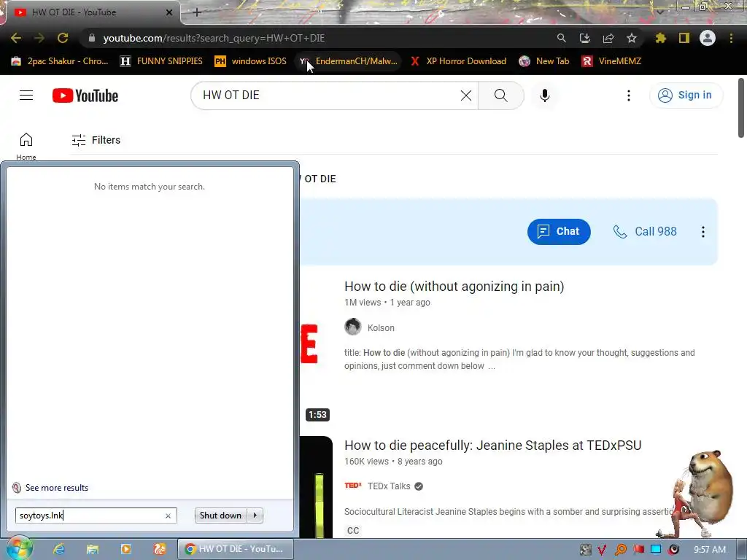Open the FUNNY SNIPPIES bookmark
747x560 pixels.
pyautogui.click(x=161, y=61)
